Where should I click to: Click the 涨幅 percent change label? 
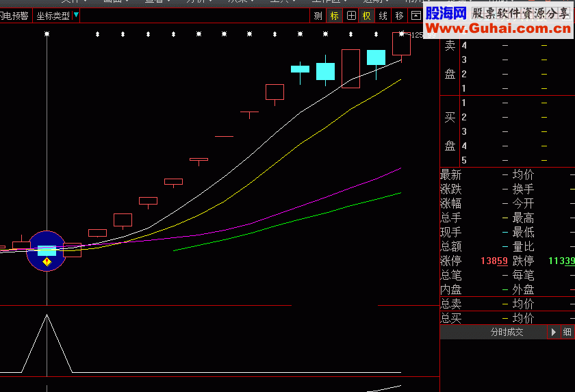tap(450, 203)
